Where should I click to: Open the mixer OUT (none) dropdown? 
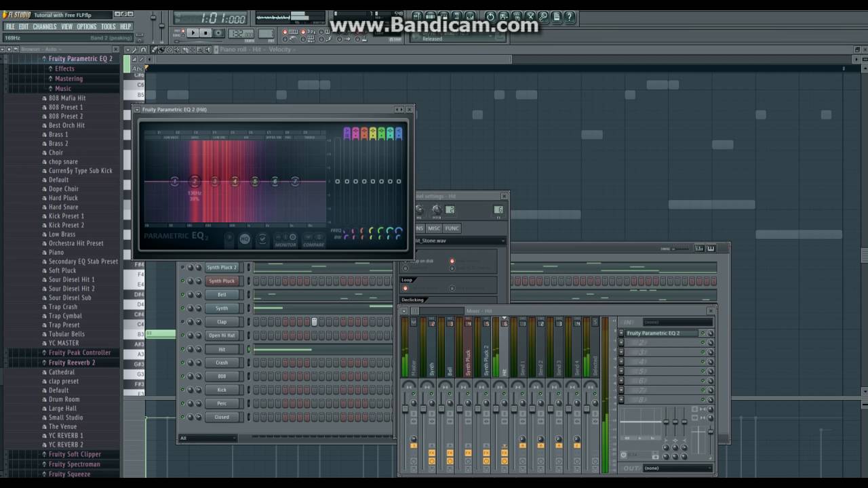[677, 468]
